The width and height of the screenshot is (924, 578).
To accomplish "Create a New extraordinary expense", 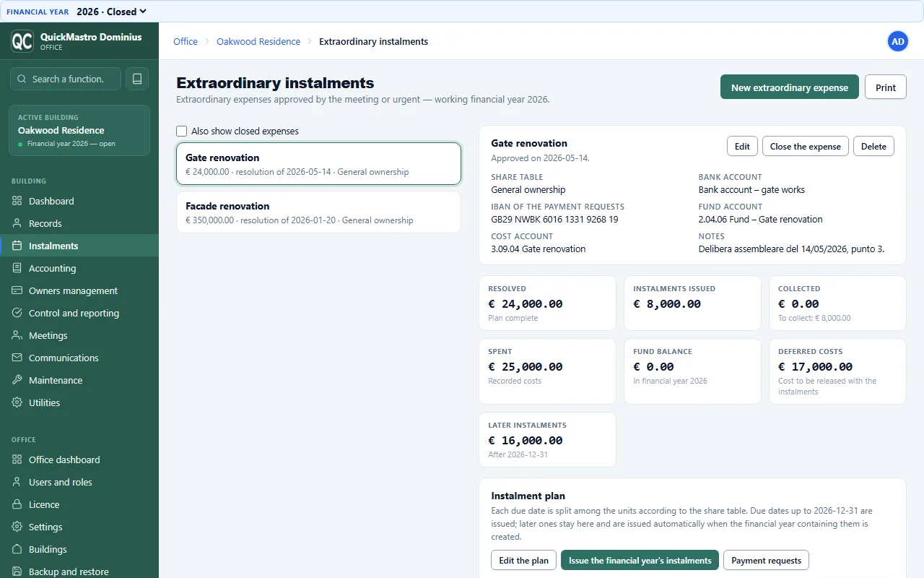I will click(x=790, y=87).
